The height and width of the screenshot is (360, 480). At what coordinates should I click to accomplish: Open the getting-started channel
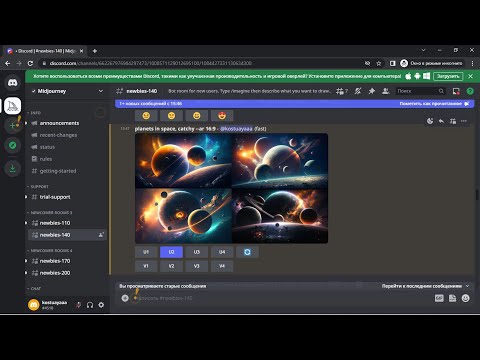(67, 171)
